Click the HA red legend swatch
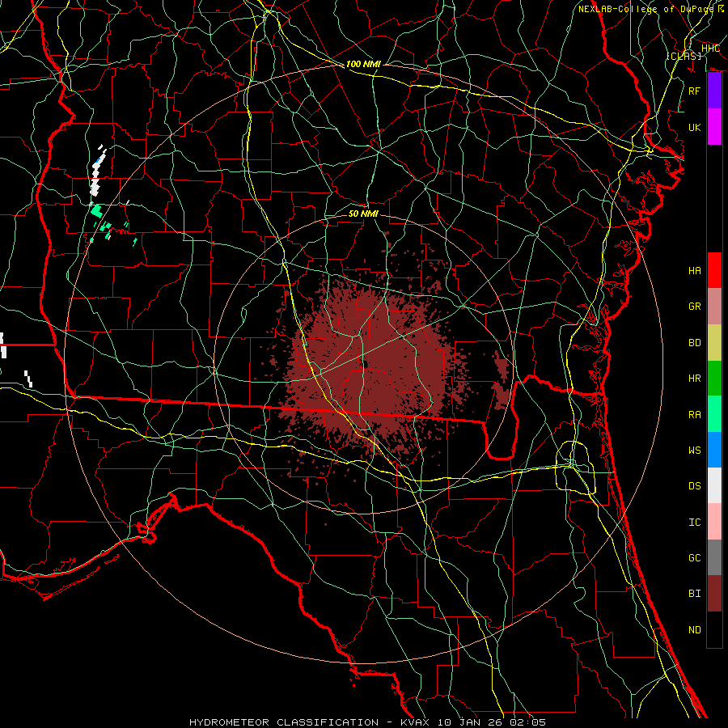 tap(714, 270)
